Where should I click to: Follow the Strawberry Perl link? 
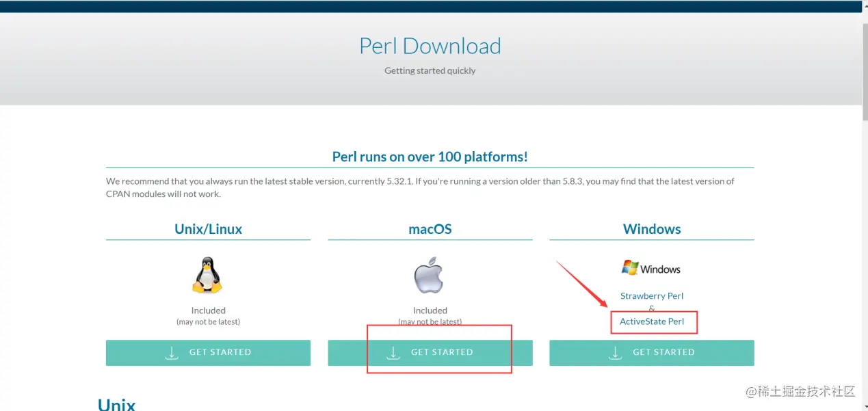[x=652, y=296]
